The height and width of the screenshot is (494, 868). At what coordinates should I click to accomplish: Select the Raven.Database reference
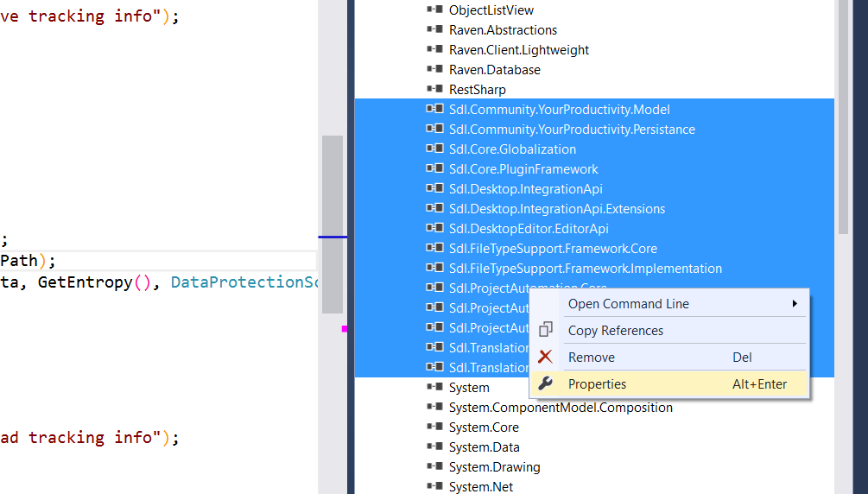pyautogui.click(x=494, y=70)
